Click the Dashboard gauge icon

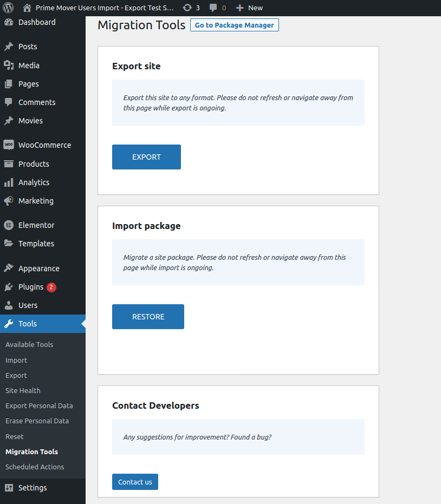(x=9, y=22)
